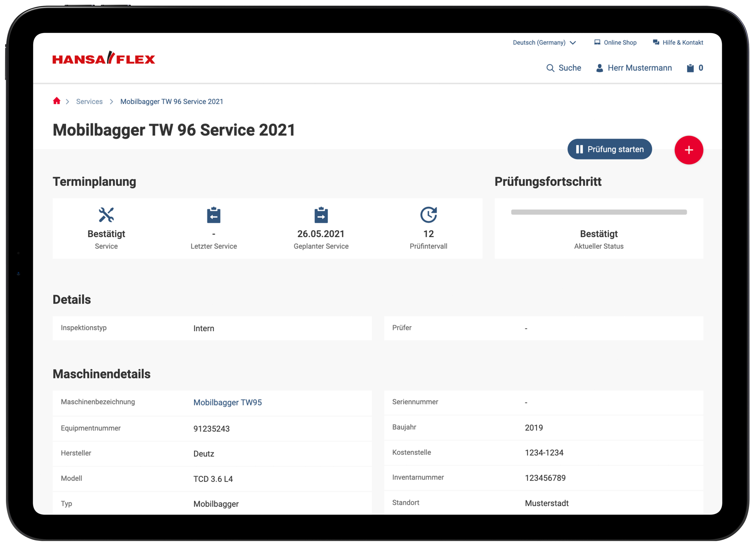Click the date 26.05.2021

pos(321,234)
